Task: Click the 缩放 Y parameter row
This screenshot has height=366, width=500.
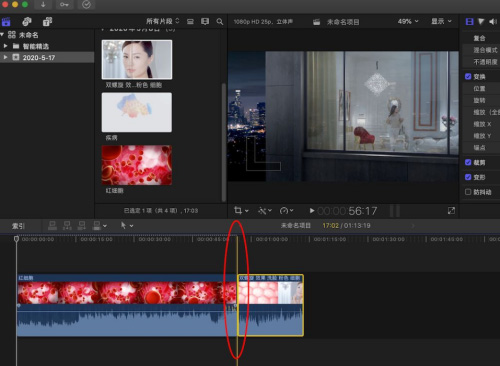Action: (481, 136)
